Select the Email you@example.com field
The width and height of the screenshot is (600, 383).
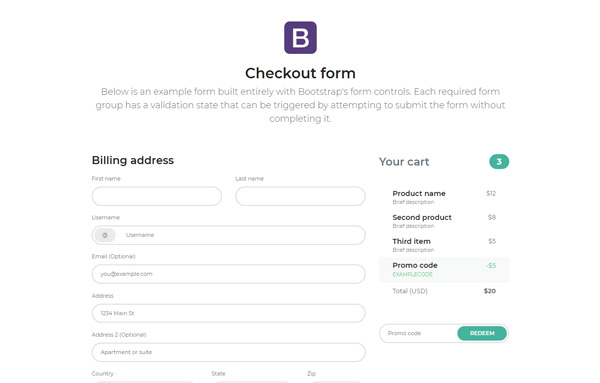(228, 274)
